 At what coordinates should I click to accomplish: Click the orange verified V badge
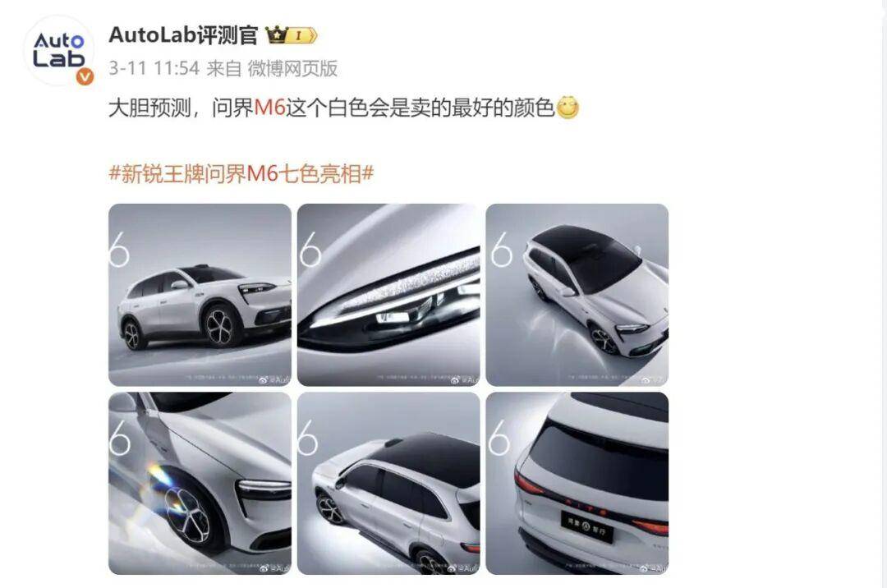[x=85, y=76]
